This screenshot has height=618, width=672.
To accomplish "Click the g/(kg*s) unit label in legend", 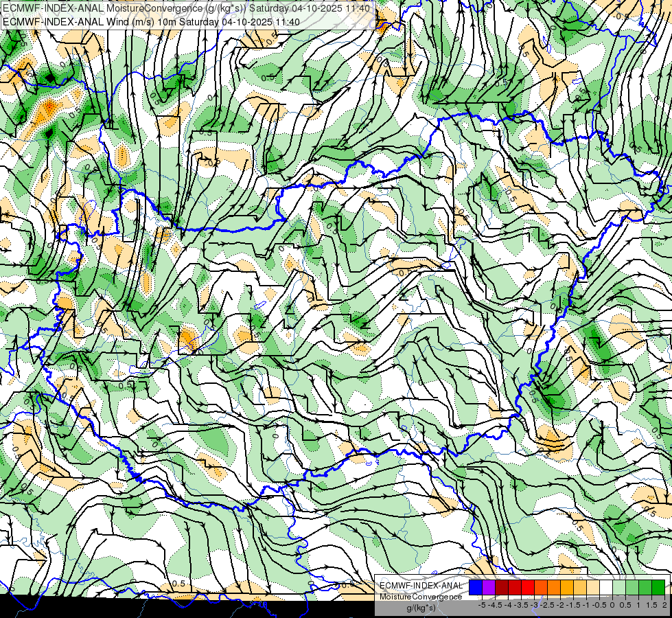I will tap(421, 608).
